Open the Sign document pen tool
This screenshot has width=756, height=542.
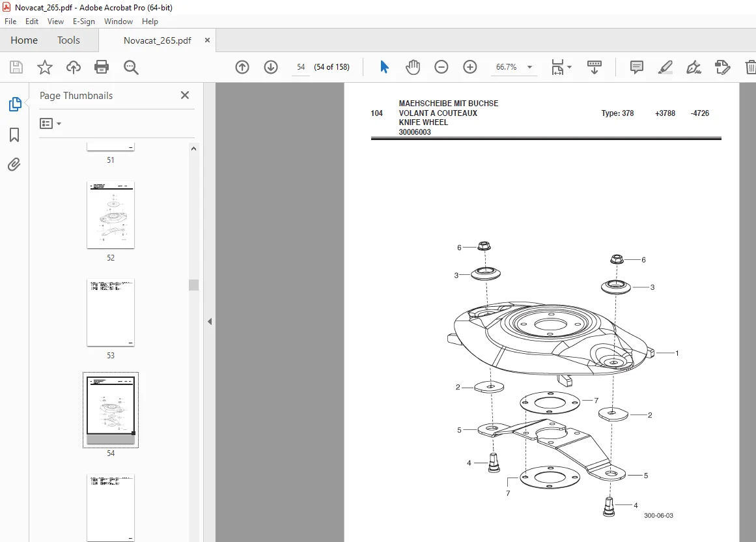coord(693,67)
